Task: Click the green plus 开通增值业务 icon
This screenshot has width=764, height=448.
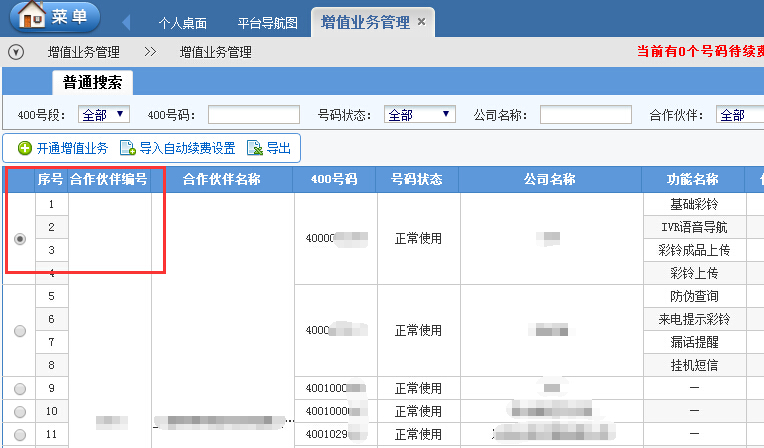Action: pos(25,148)
